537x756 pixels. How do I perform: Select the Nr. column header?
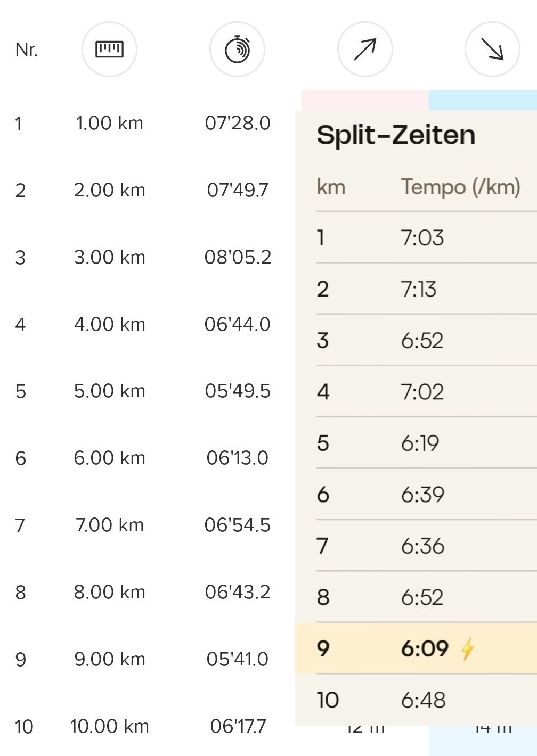pyautogui.click(x=27, y=50)
